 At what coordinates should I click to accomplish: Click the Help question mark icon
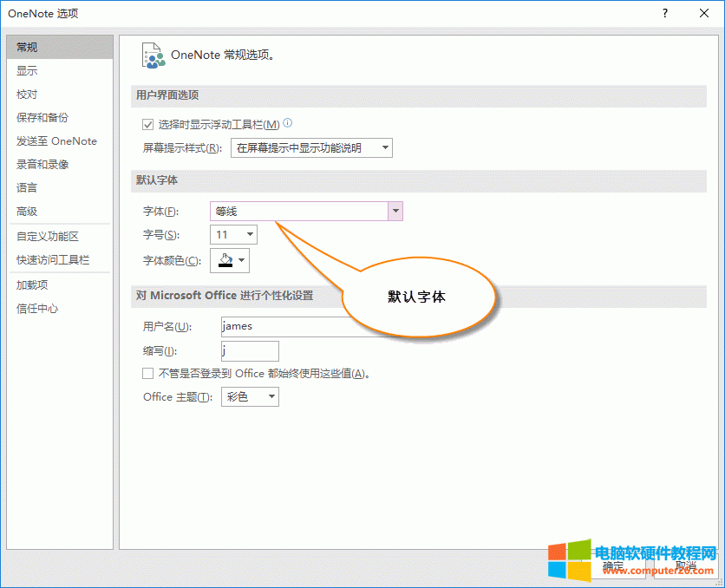point(664,13)
